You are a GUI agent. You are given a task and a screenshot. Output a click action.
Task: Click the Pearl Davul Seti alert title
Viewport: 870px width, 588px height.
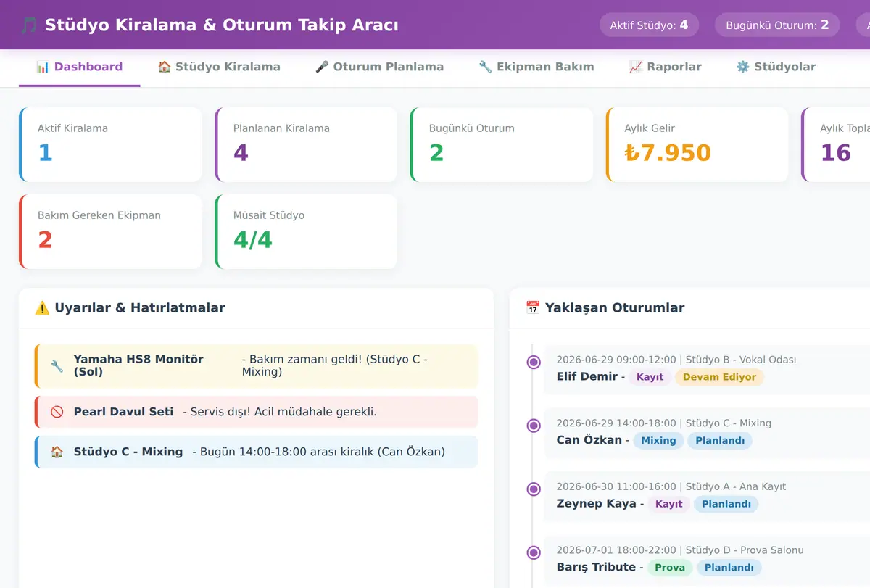[123, 412]
